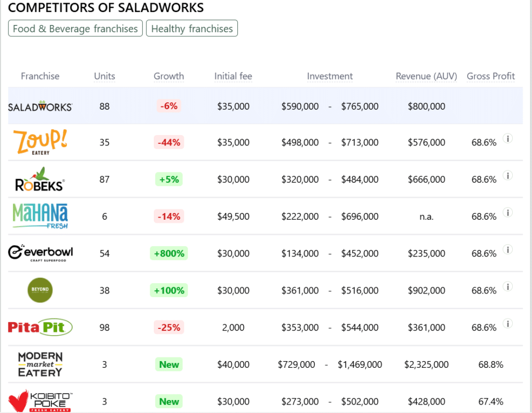Show gross profit info for Robeks row
This screenshot has height=413, width=532.
point(508,176)
